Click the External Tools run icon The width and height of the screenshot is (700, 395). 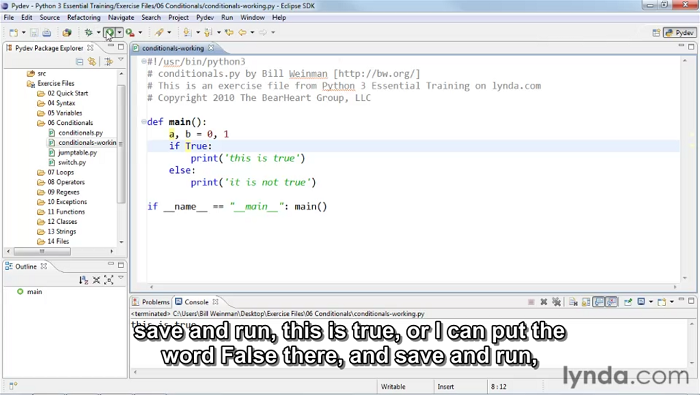130,33
